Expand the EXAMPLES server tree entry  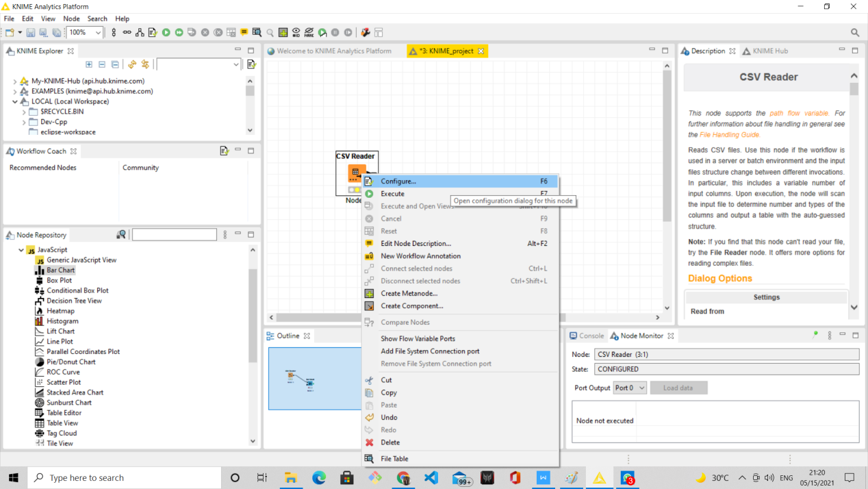pyautogui.click(x=14, y=91)
